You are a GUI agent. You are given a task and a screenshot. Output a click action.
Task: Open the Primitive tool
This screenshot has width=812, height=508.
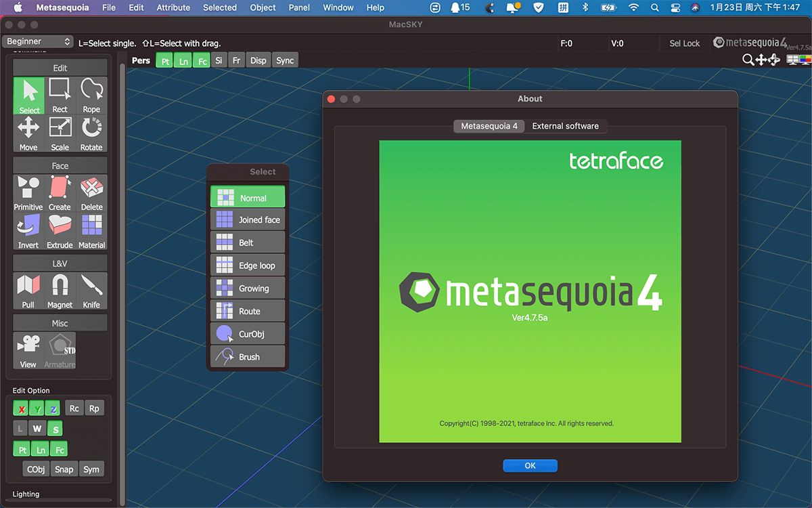(x=29, y=193)
